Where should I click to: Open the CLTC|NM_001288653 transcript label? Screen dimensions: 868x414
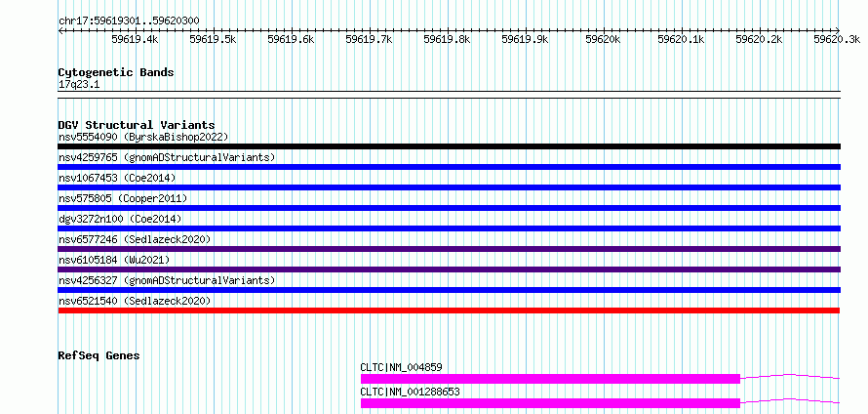coord(411,392)
